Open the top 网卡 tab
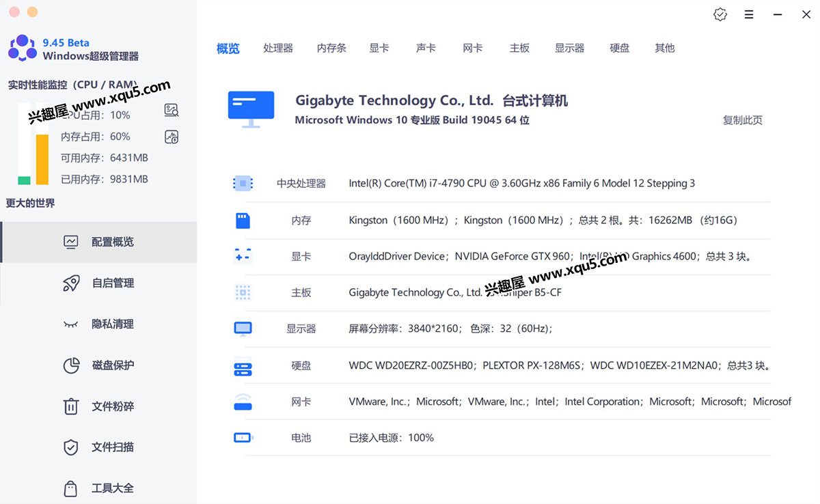The width and height of the screenshot is (820, 504). pos(473,48)
